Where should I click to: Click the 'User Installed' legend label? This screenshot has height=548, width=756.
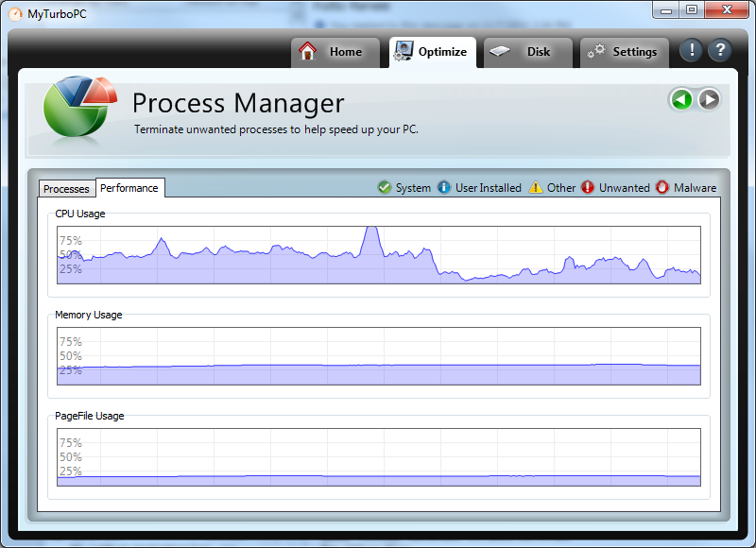click(x=489, y=188)
